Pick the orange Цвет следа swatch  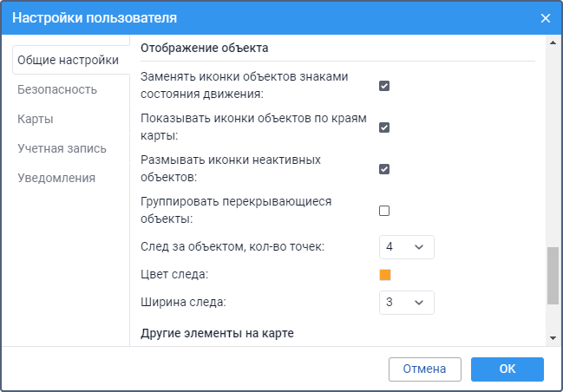pyautogui.click(x=385, y=275)
